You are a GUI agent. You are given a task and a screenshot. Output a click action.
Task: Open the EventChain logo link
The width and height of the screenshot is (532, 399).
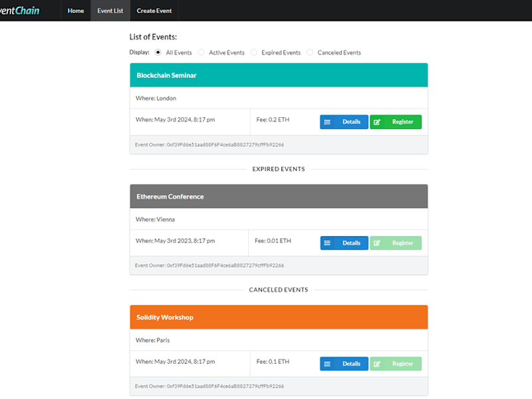click(19, 11)
